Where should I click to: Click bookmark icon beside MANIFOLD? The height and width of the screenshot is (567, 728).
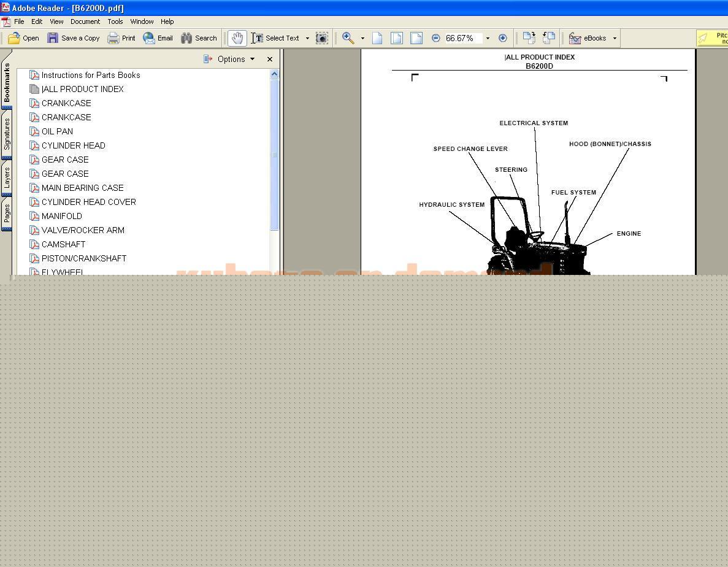[34, 216]
